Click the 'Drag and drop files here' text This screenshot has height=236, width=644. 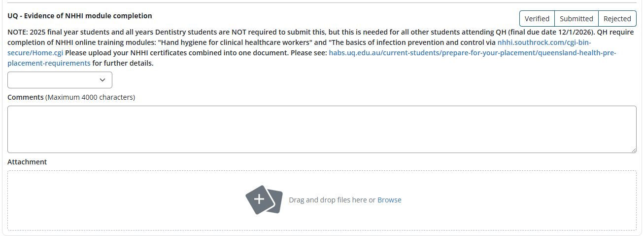(328, 200)
